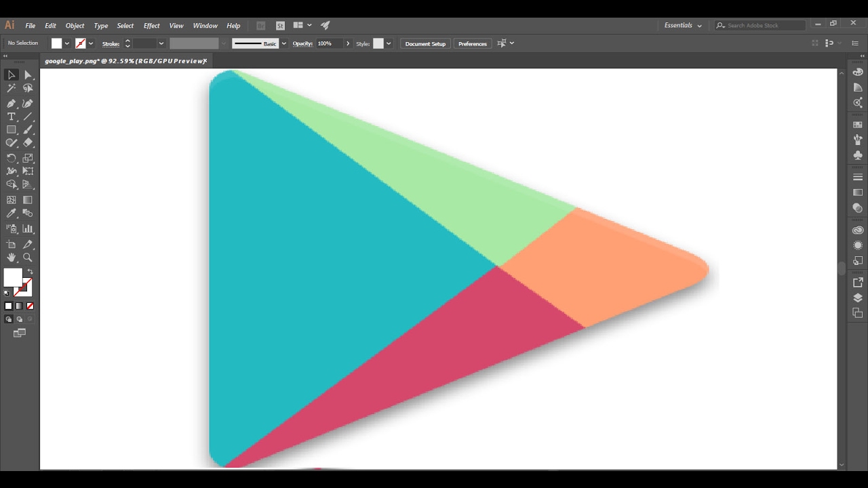Select the Width warp tool
The width and height of the screenshot is (868, 488).
(x=12, y=171)
